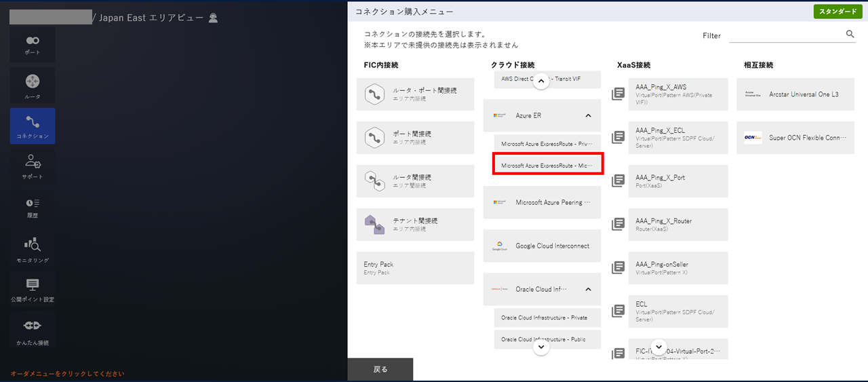The height and width of the screenshot is (382, 868).
Task: Select Arcstar Universal One L3 card
Action: [x=795, y=94]
